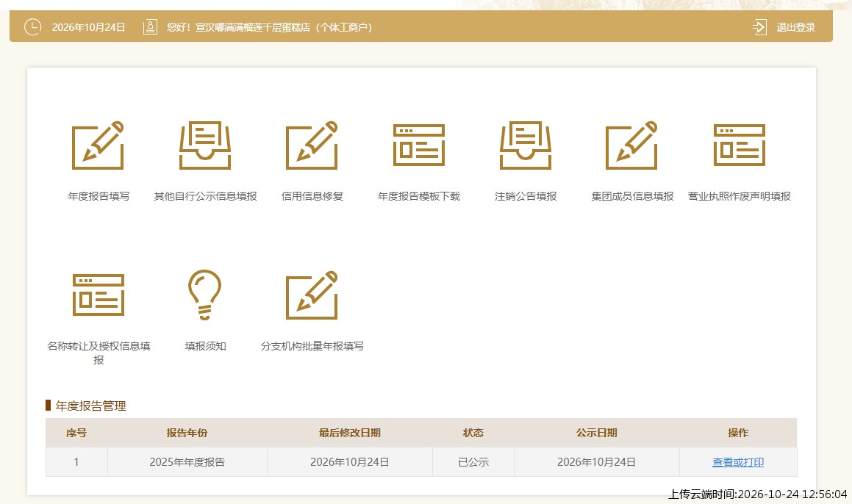
Task: Click the 注销公告填报 label
Action: coord(526,196)
